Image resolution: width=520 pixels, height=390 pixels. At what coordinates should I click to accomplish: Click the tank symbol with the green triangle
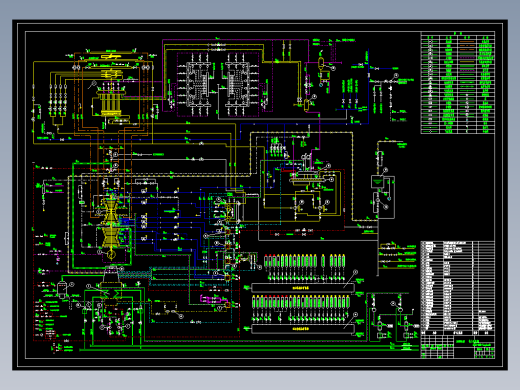pyautogui.click(x=377, y=182)
